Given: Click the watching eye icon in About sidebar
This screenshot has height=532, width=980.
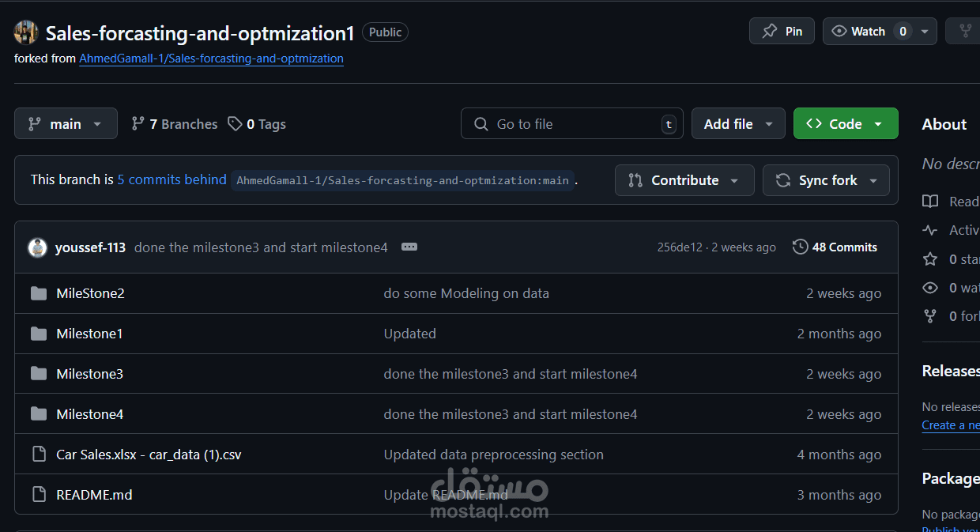Looking at the screenshot, I should tap(930, 288).
